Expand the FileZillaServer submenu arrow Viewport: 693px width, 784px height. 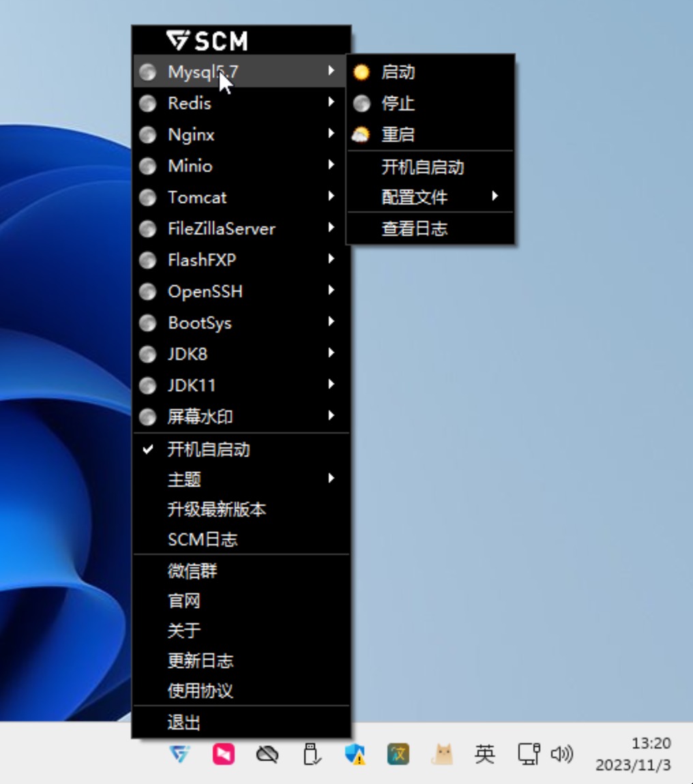pos(331,228)
